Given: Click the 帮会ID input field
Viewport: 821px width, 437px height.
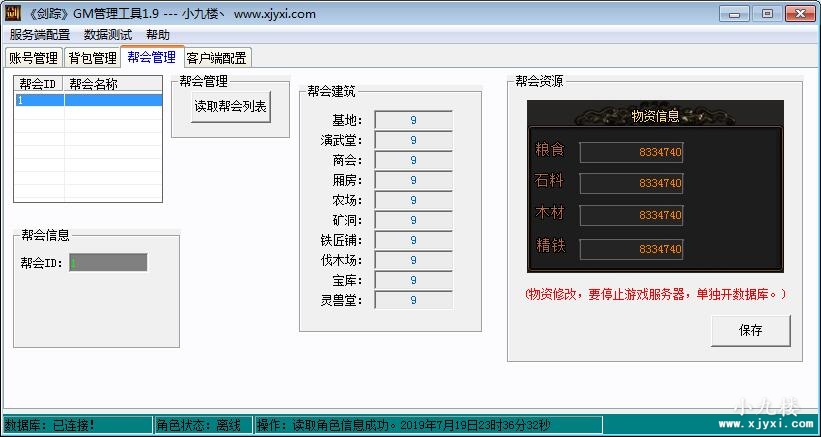Looking at the screenshot, I should point(108,263).
